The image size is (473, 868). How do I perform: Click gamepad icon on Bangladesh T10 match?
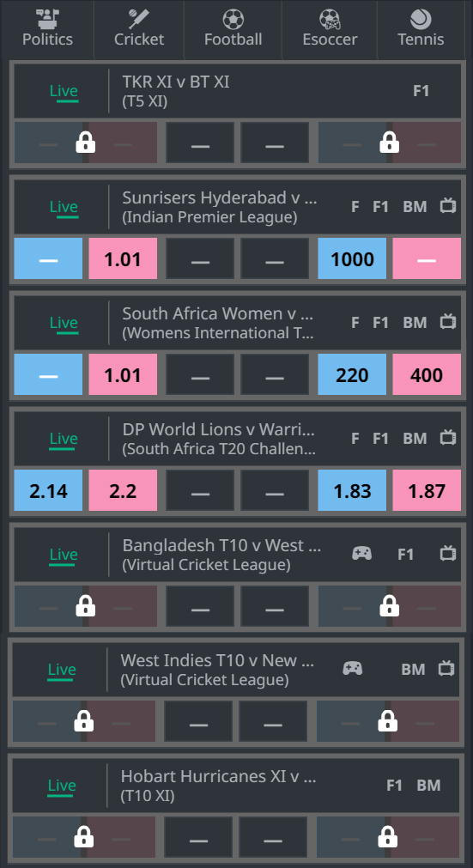pyautogui.click(x=361, y=554)
